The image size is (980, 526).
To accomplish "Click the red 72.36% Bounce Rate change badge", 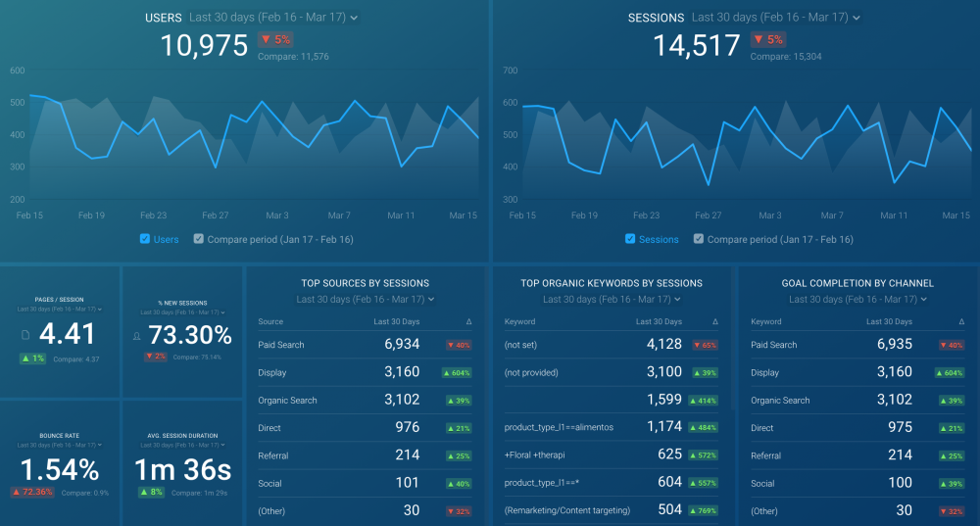I will tap(31, 491).
